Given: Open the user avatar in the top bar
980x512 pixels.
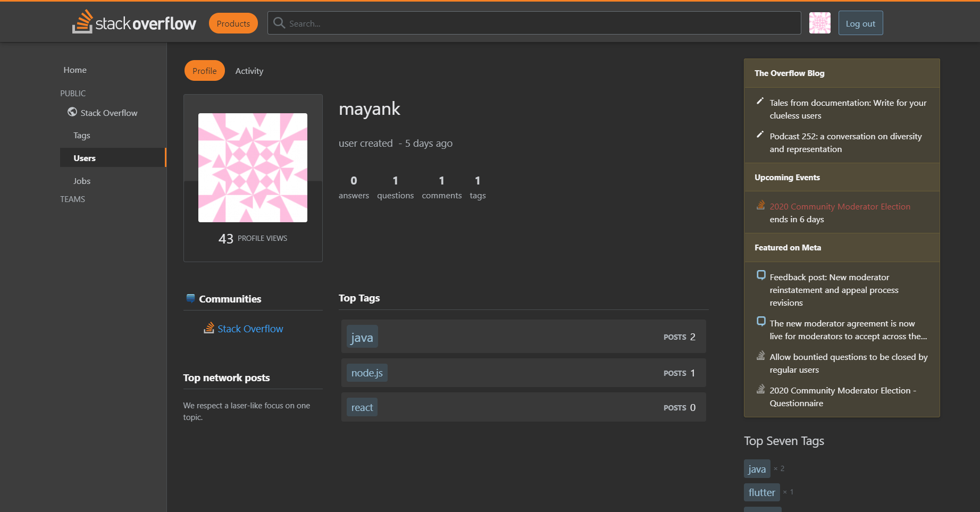Looking at the screenshot, I should pos(819,23).
